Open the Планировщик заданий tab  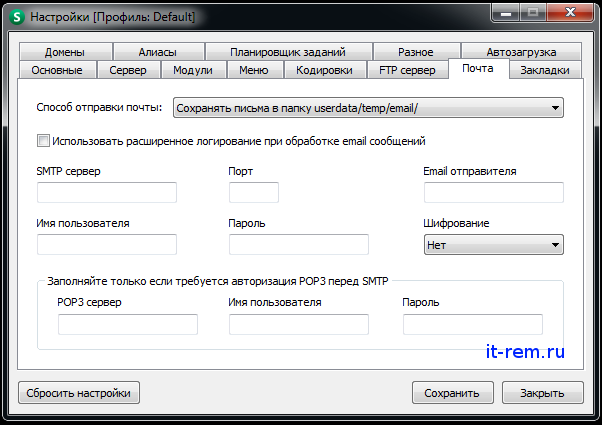click(x=288, y=52)
